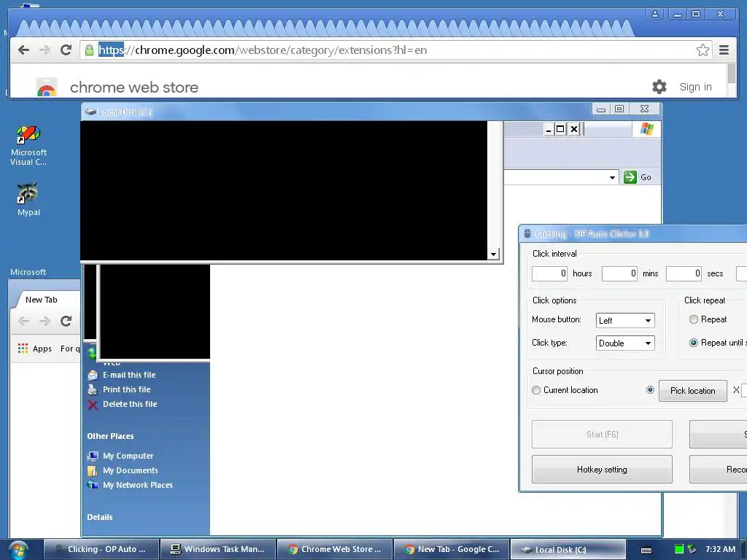Click the clock showing 7:32 AM
The width and height of the screenshot is (747, 560).
pyautogui.click(x=720, y=549)
